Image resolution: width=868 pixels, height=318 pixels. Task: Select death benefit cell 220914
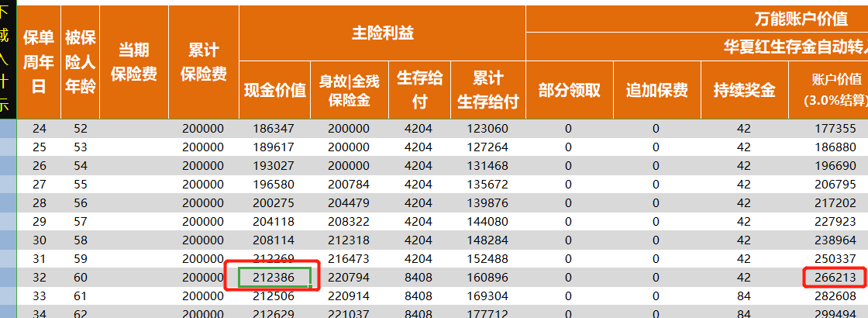coord(349,296)
